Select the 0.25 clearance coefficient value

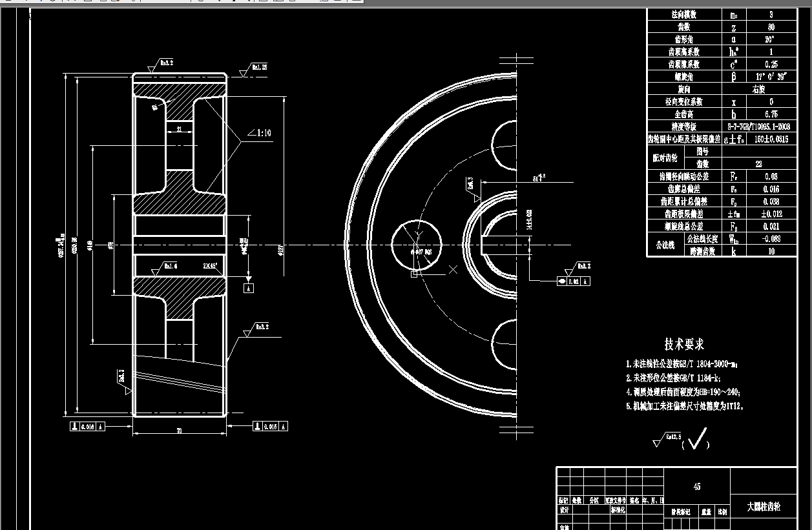(770, 65)
